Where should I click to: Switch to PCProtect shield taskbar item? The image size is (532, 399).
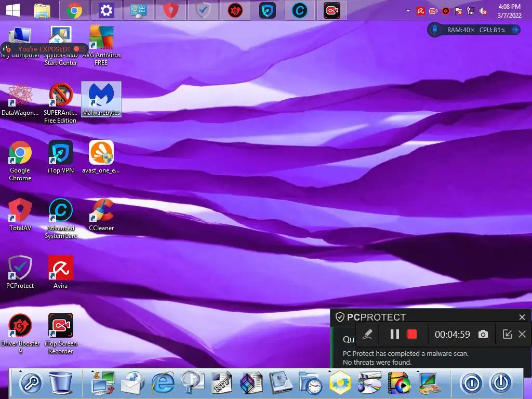[x=203, y=10]
